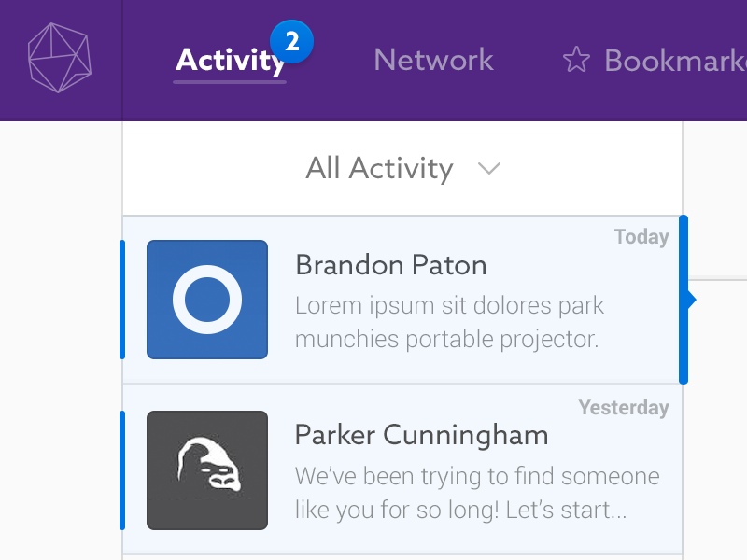
Task: Open Brandon Paton's blue circle avatar
Action: point(207,300)
